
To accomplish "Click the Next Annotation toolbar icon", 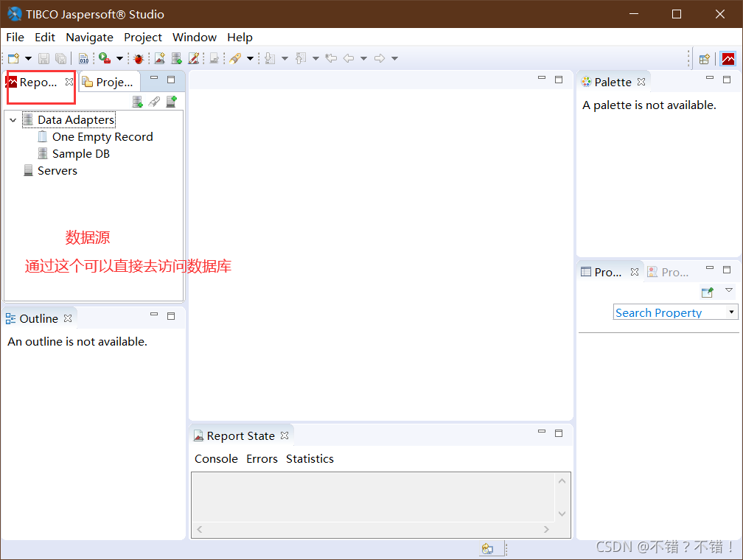I will 270,58.
